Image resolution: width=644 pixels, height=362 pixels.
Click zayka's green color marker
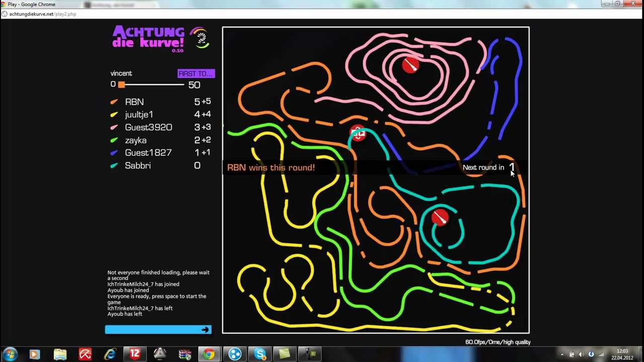pos(114,140)
